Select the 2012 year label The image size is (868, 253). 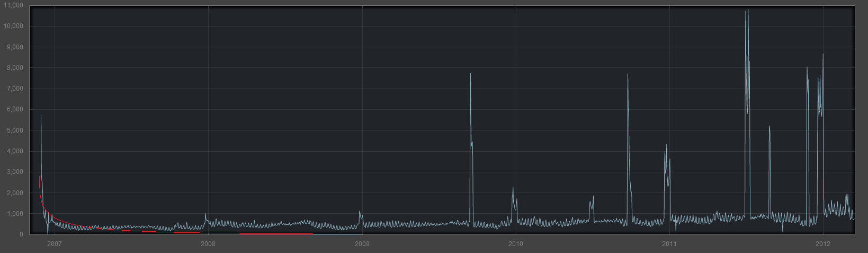point(823,244)
